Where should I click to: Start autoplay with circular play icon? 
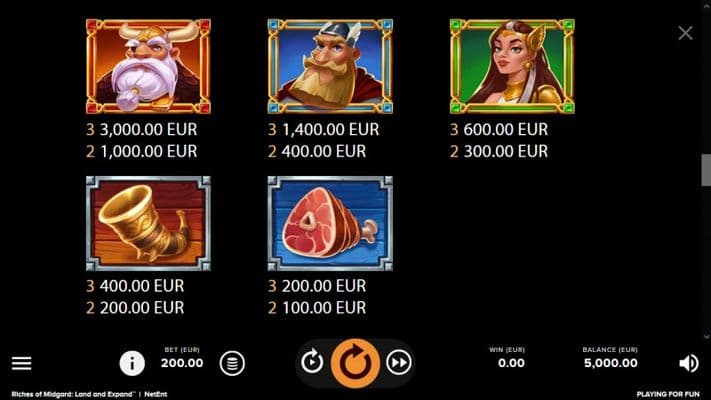tap(312, 362)
